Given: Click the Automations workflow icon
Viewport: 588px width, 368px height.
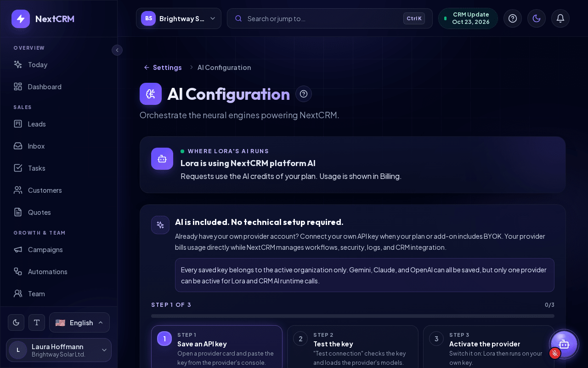Looking at the screenshot, I should (x=18, y=272).
